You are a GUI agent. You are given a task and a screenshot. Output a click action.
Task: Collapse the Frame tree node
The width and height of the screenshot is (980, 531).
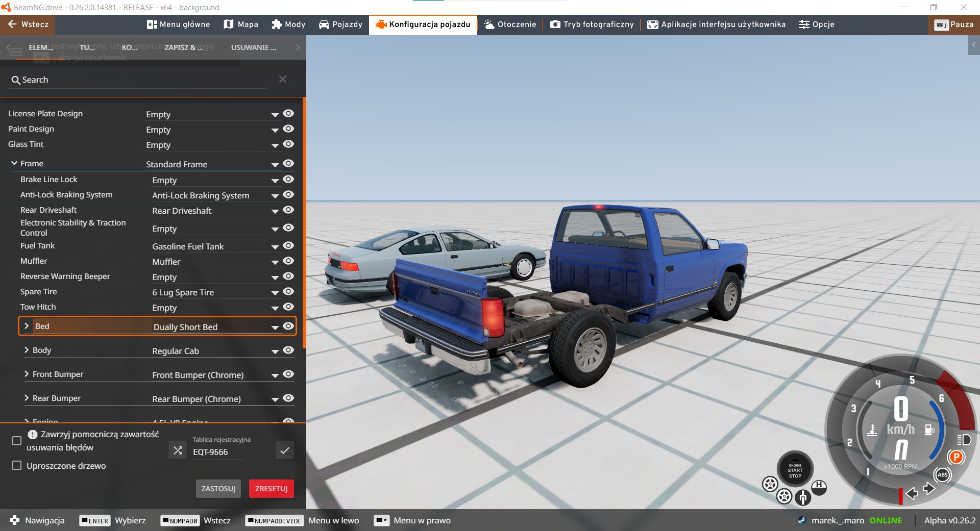14,163
